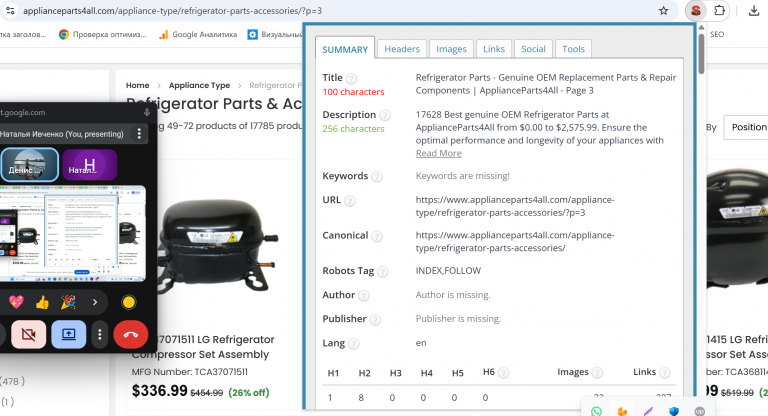Switch to the Links tab
This screenshot has width=768, height=416.
494,49
